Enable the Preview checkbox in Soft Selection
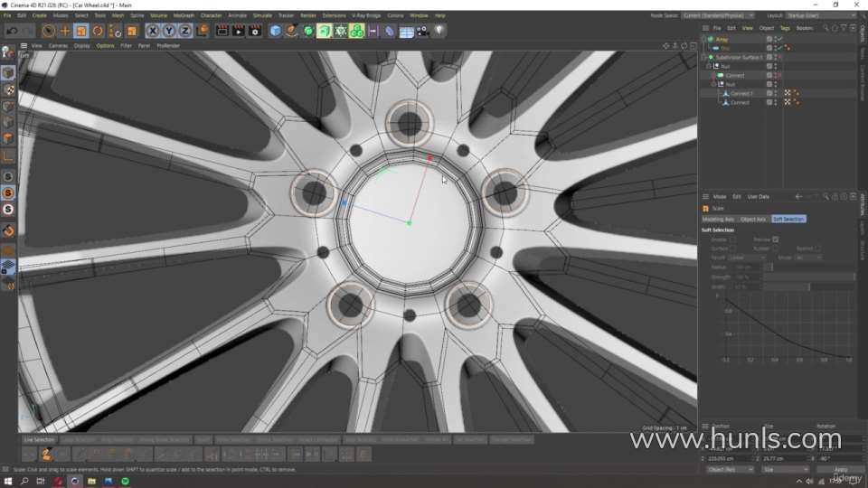868x488 pixels. [x=775, y=239]
